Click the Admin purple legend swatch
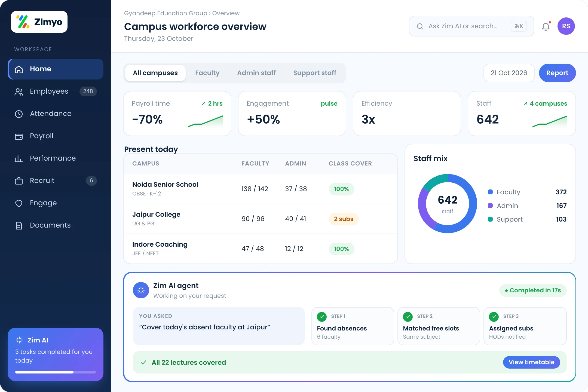588x392 pixels. pyautogui.click(x=490, y=206)
